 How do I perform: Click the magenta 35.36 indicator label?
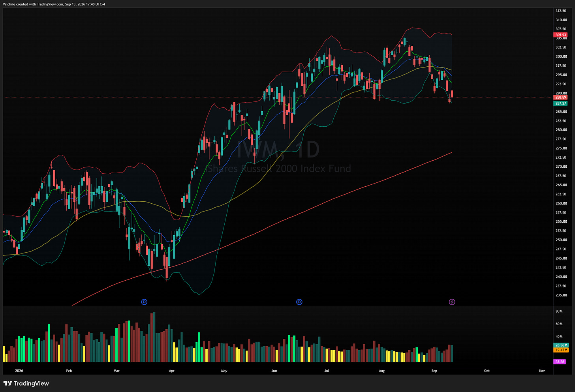coord(560,362)
